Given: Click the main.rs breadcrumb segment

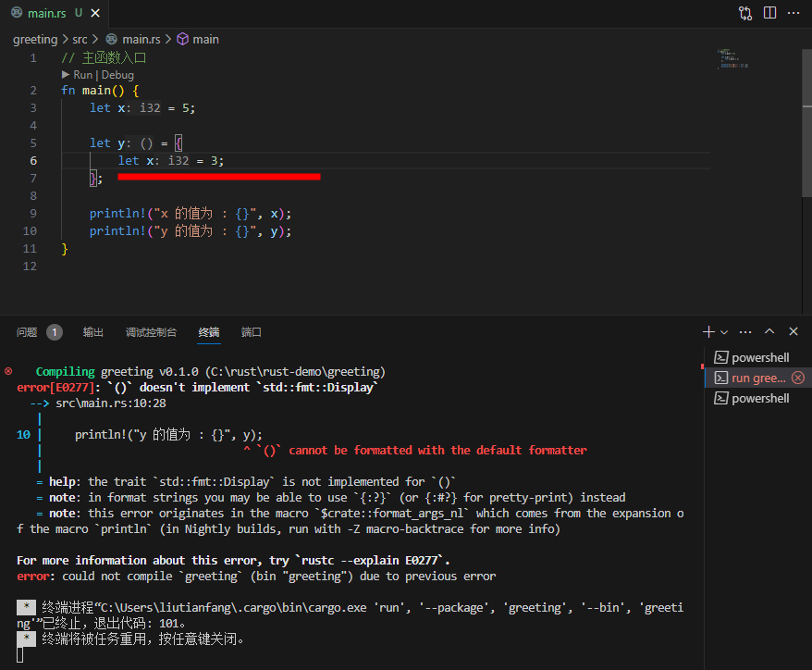Looking at the screenshot, I should click(x=141, y=40).
